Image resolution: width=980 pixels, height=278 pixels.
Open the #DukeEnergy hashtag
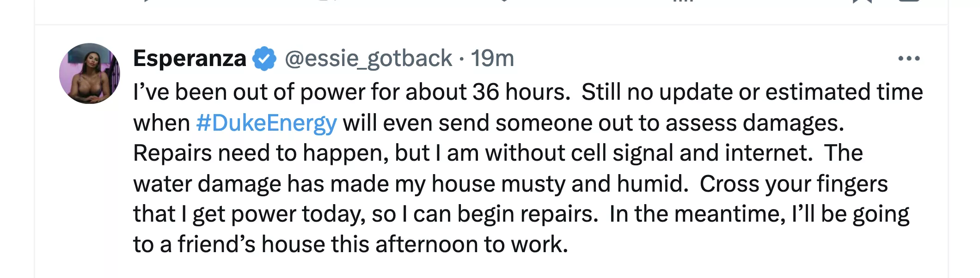[266, 123]
